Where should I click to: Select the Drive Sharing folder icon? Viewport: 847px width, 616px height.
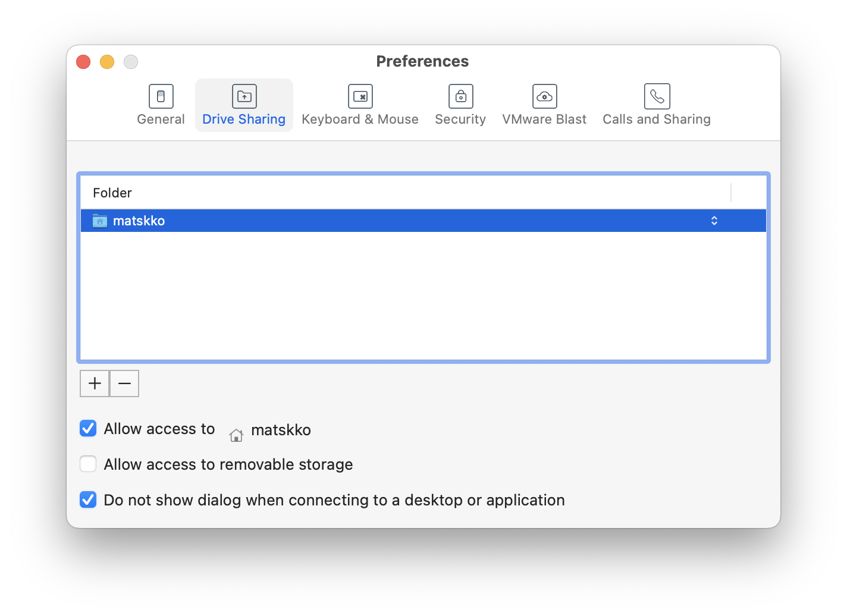coord(244,96)
